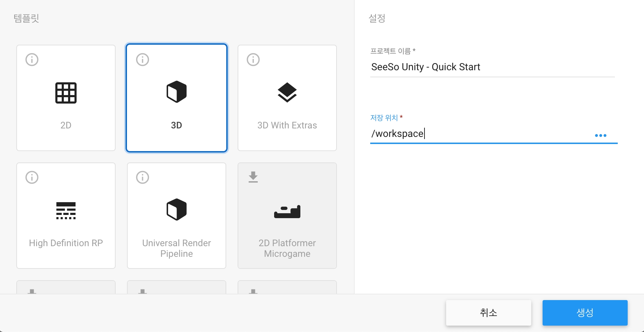Viewport: 644px width, 332px height.
Task: Select the Universal Render Pipeline label
Action: [177, 248]
